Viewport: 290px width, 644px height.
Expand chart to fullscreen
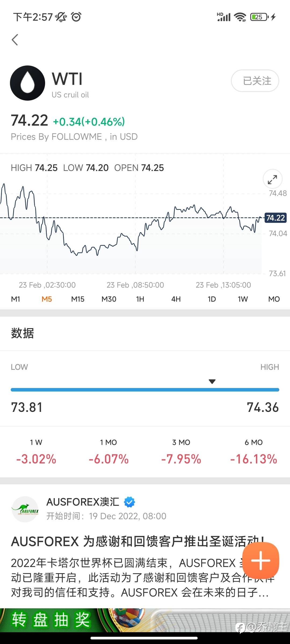pyautogui.click(x=272, y=179)
